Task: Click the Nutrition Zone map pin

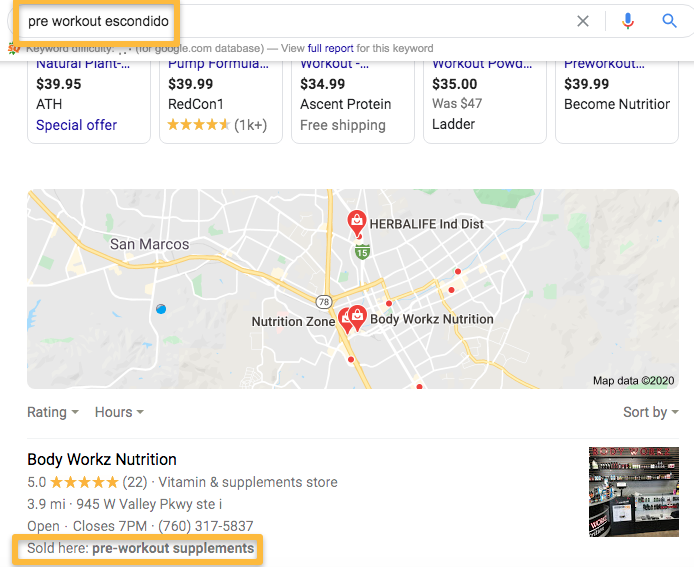Action: coord(345,320)
